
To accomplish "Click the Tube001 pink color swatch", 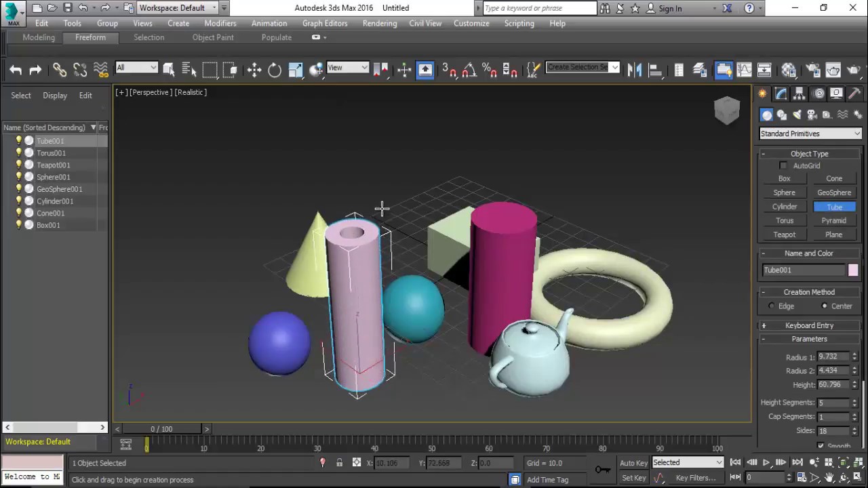I will point(853,270).
